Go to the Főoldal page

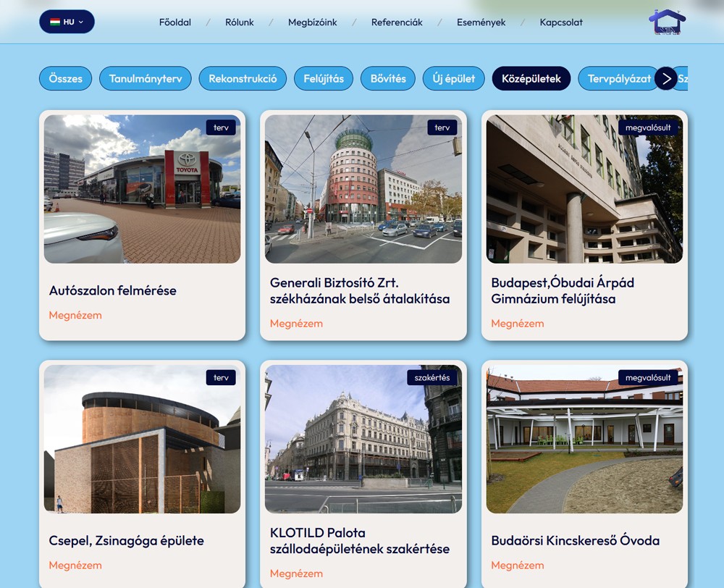[175, 22]
